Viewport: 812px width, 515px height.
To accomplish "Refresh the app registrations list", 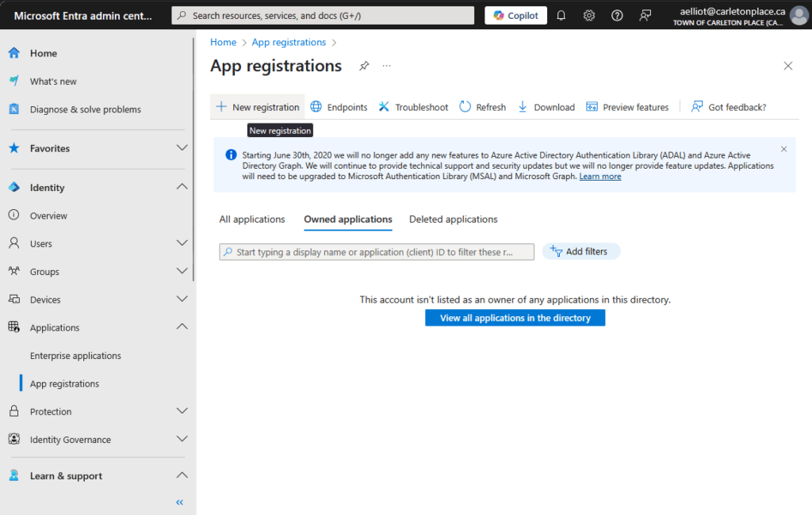I will 481,106.
